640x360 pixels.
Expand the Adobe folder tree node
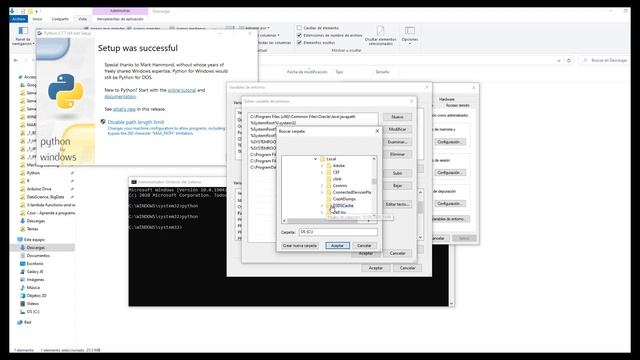(x=322, y=166)
